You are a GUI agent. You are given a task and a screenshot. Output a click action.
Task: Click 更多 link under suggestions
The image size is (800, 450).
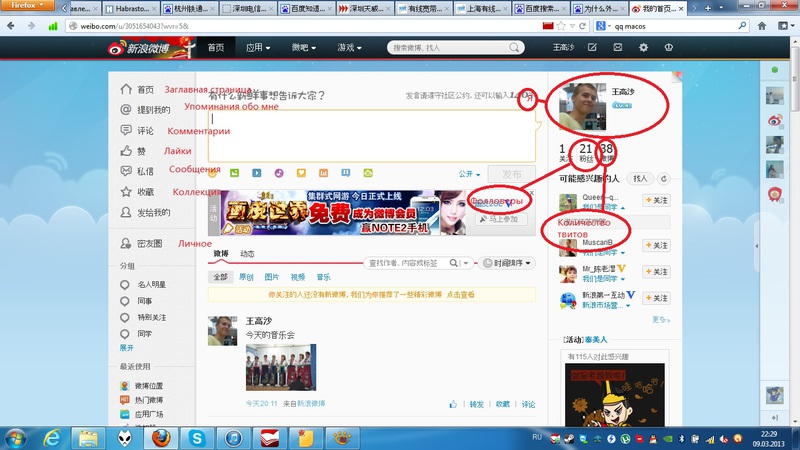661,320
